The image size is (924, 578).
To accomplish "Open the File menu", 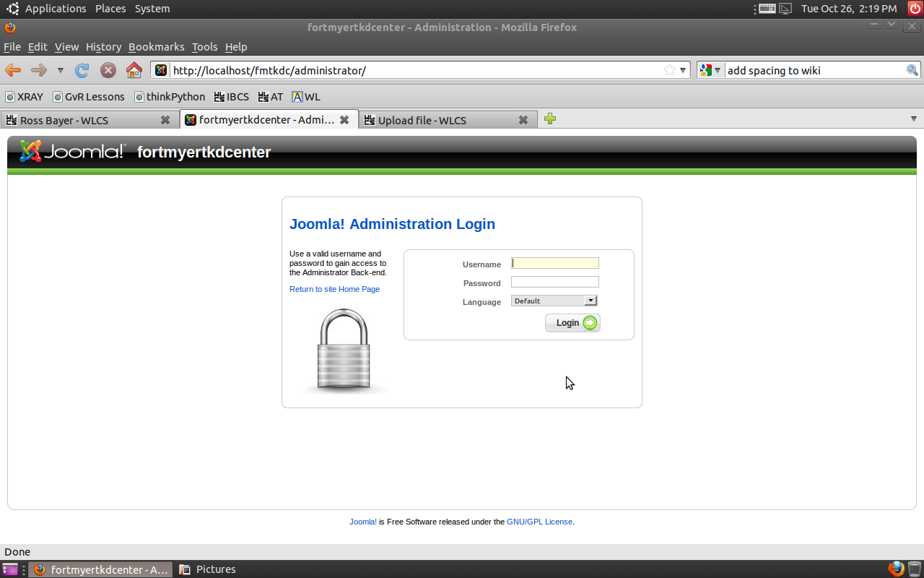I will click(12, 47).
